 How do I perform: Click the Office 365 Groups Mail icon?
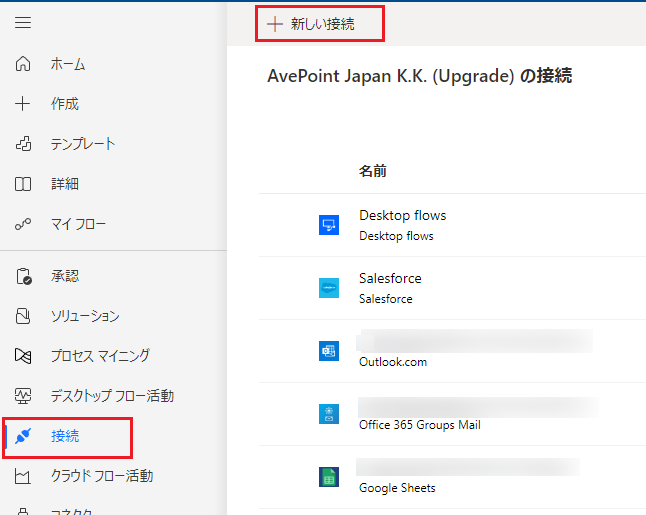coord(329,414)
